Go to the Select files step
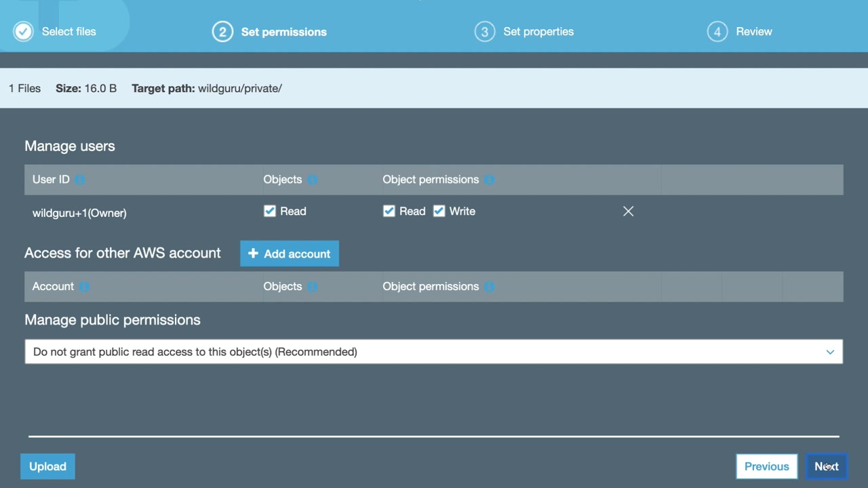 click(x=56, y=32)
